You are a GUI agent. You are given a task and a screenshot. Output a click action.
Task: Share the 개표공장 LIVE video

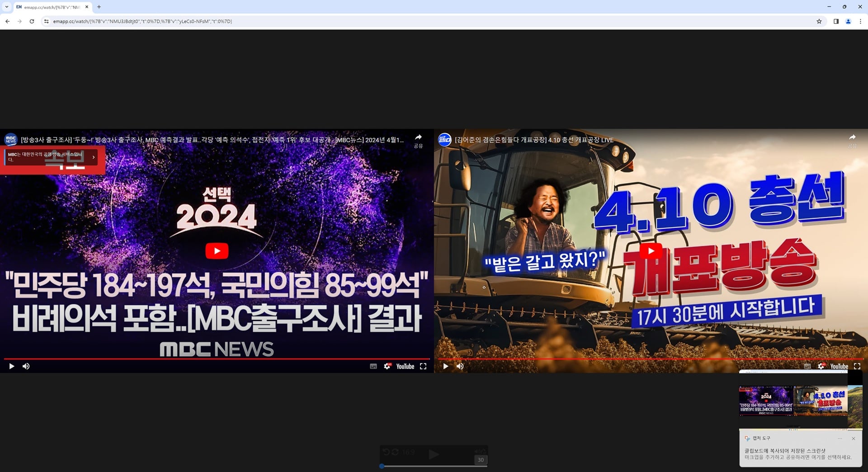click(852, 141)
